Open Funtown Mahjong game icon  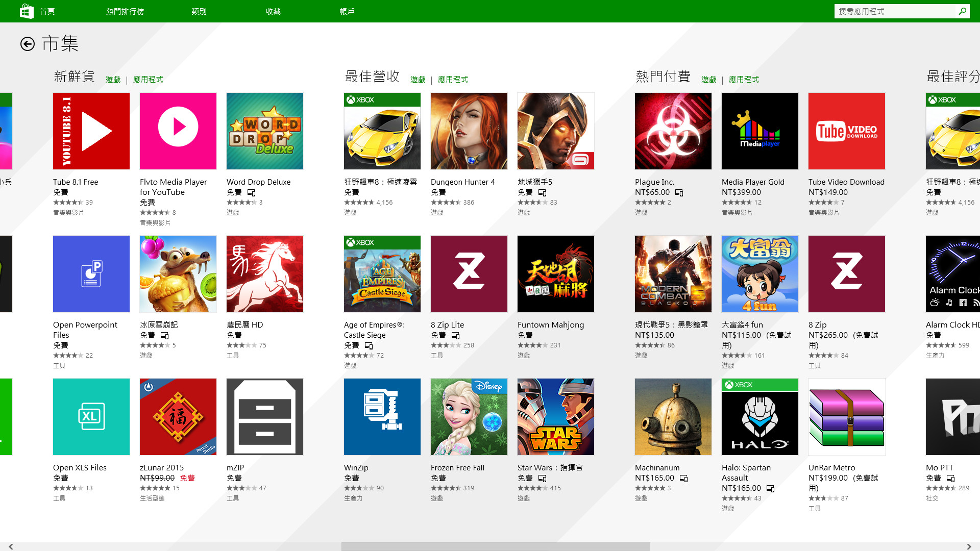556,274
